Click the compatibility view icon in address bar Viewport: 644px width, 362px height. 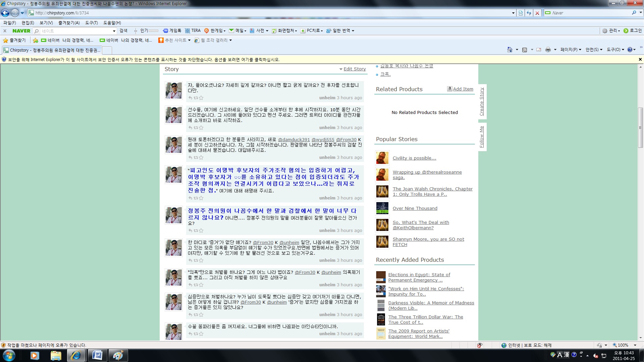(520, 13)
